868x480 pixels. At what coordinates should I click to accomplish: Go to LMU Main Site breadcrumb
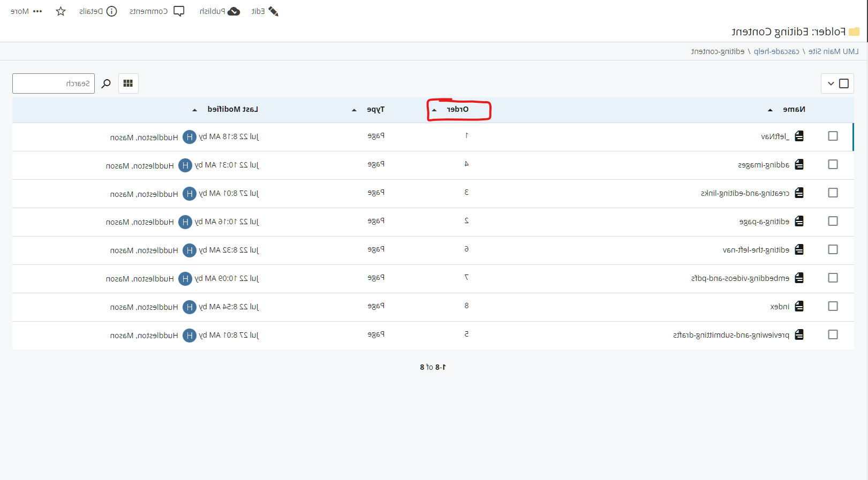pyautogui.click(x=834, y=51)
